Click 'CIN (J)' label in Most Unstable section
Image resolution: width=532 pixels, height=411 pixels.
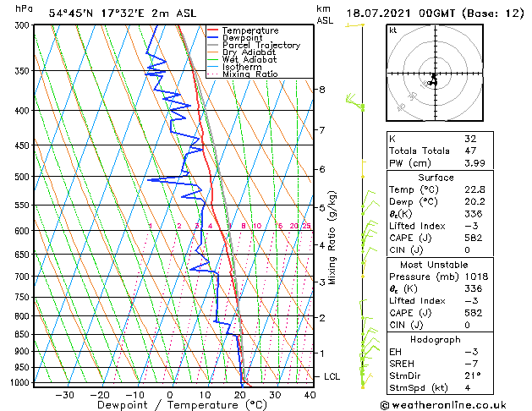pos(406,326)
